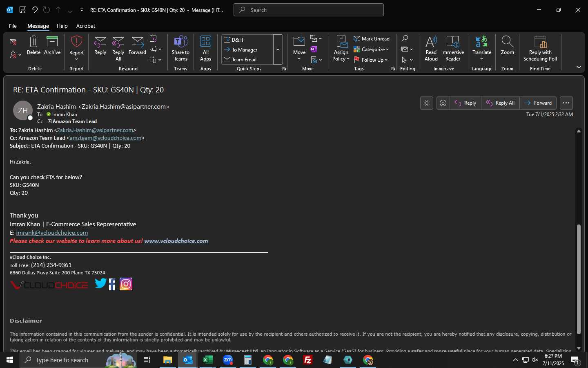Open the Select cursor dropdown
Image resolution: width=588 pixels, height=368 pixels.
pos(407,60)
